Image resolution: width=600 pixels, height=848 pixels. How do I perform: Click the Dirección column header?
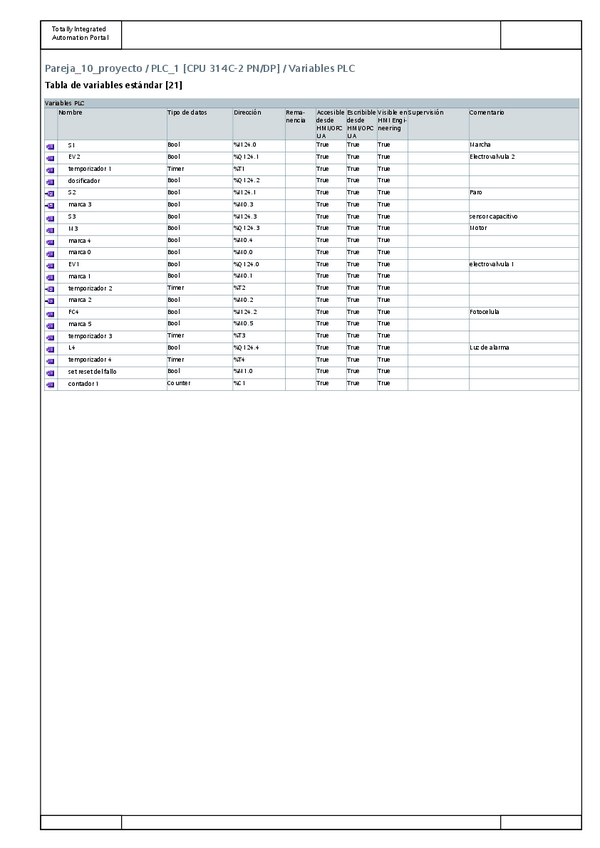(259, 124)
